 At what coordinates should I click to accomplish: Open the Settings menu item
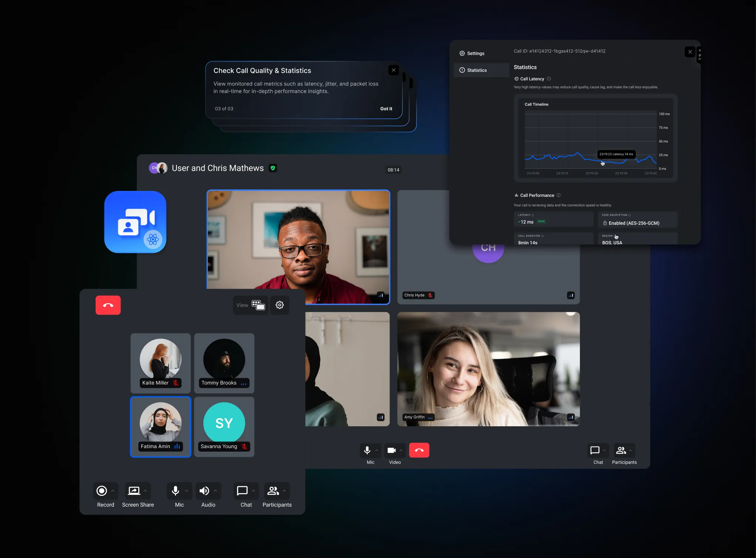coord(475,53)
